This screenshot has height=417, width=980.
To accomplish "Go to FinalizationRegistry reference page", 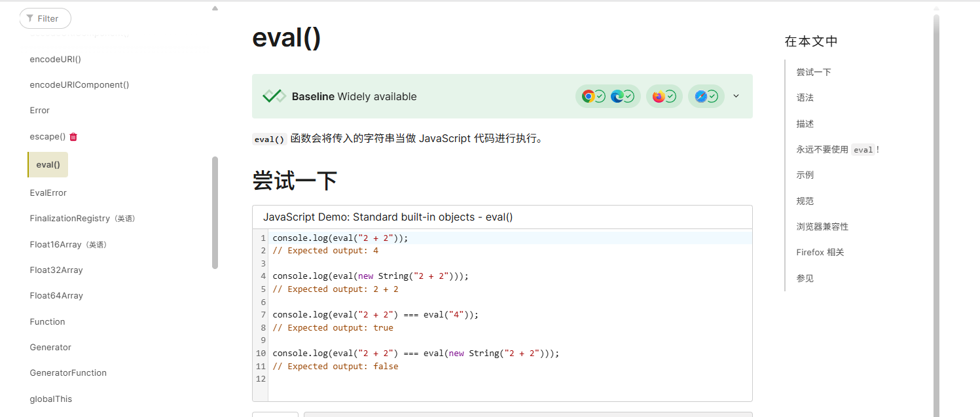I will pos(69,218).
